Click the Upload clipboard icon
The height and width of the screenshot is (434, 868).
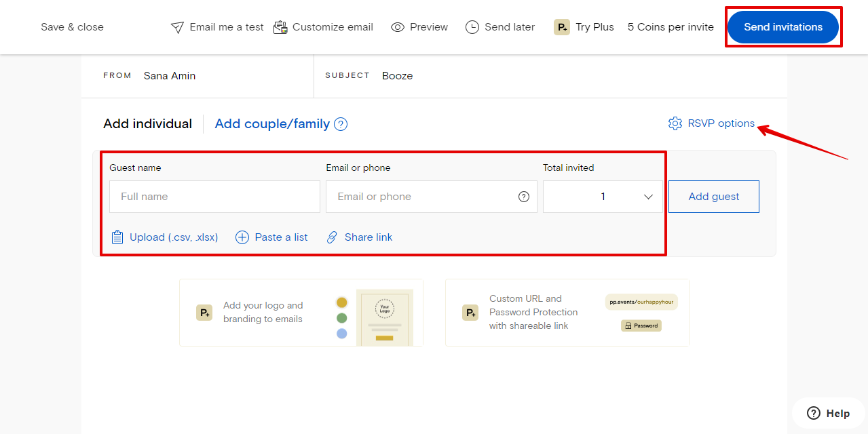(x=117, y=237)
